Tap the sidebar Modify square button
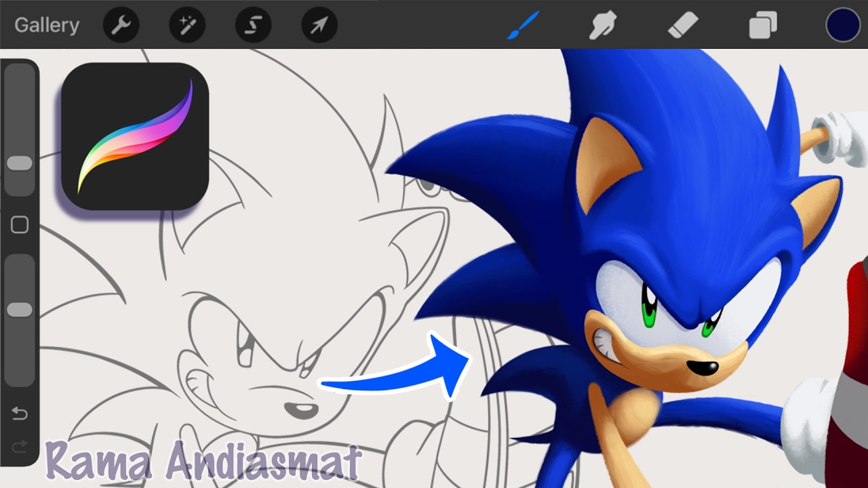Viewport: 868px width, 488px height. [x=20, y=225]
